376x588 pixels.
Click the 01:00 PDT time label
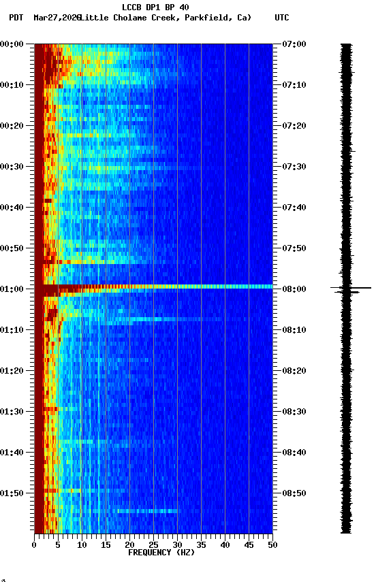(12, 289)
